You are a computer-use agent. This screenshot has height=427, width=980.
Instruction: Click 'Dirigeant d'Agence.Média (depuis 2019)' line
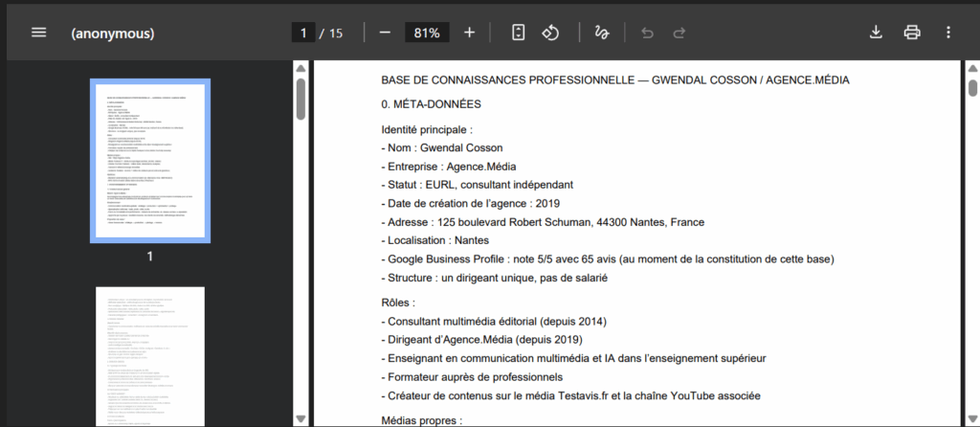[482, 340]
